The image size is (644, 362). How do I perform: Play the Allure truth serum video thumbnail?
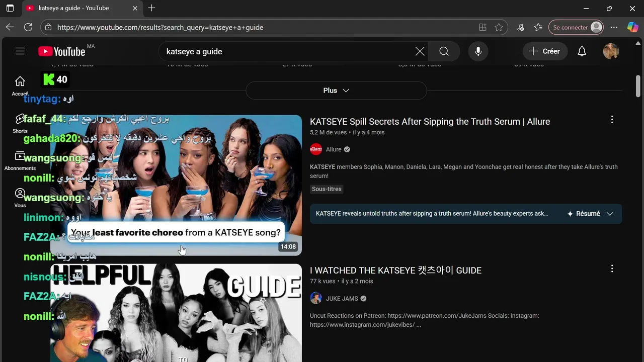(x=176, y=185)
